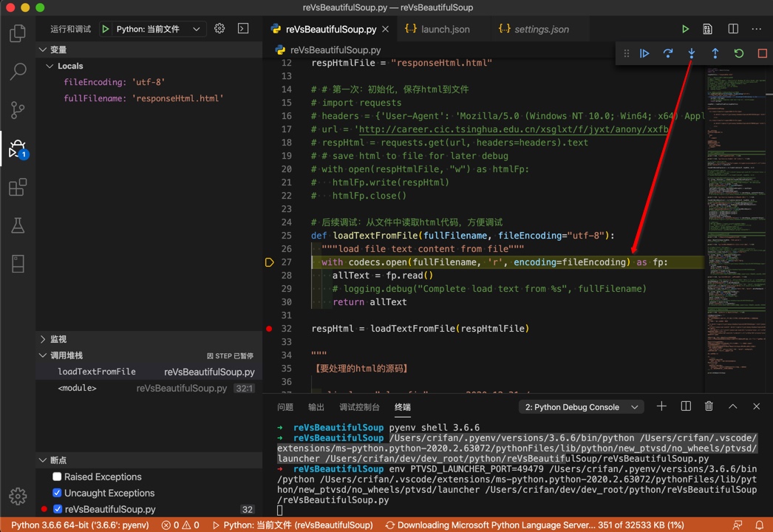Open the Search view in activity bar
The width and height of the screenshot is (773, 532).
point(18,72)
